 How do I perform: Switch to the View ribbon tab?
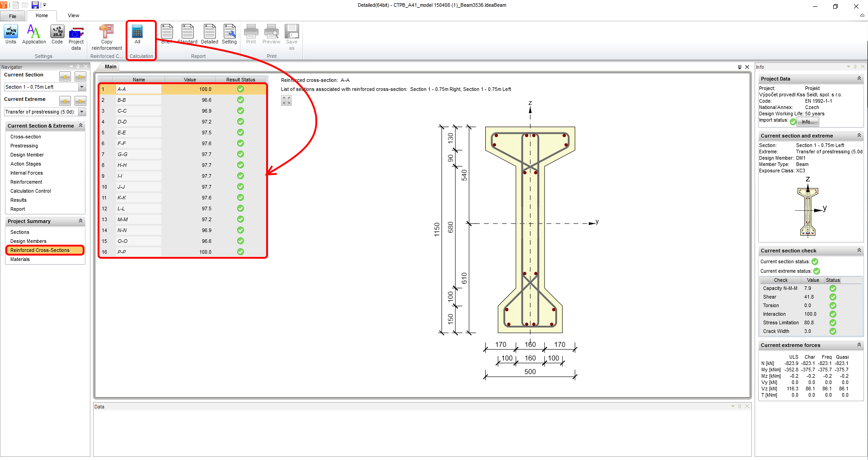(73, 15)
